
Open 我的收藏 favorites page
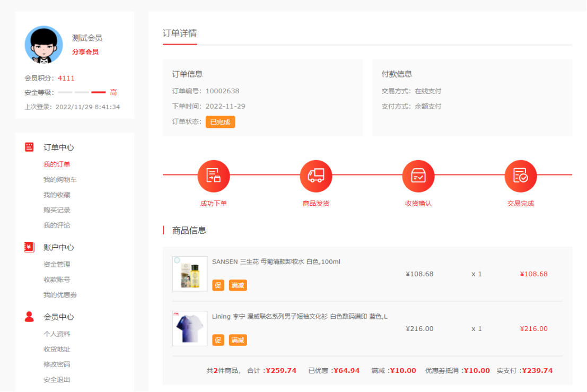(57, 195)
